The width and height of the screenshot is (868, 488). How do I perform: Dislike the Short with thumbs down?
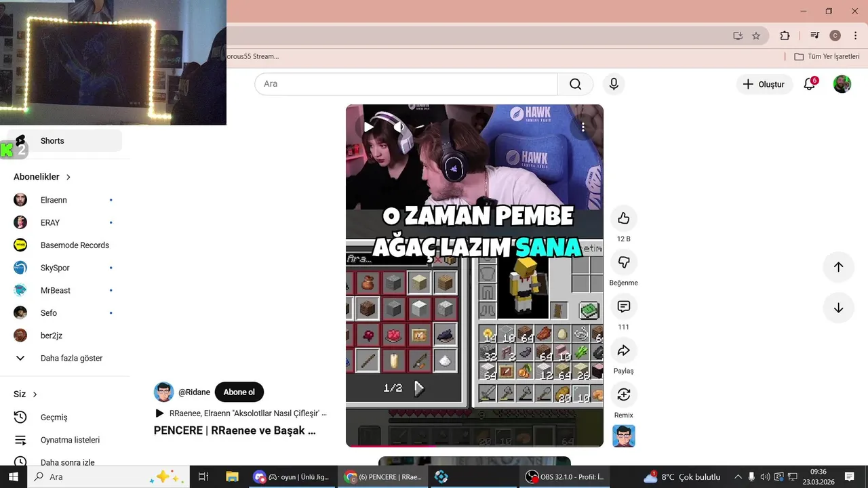[x=624, y=262]
